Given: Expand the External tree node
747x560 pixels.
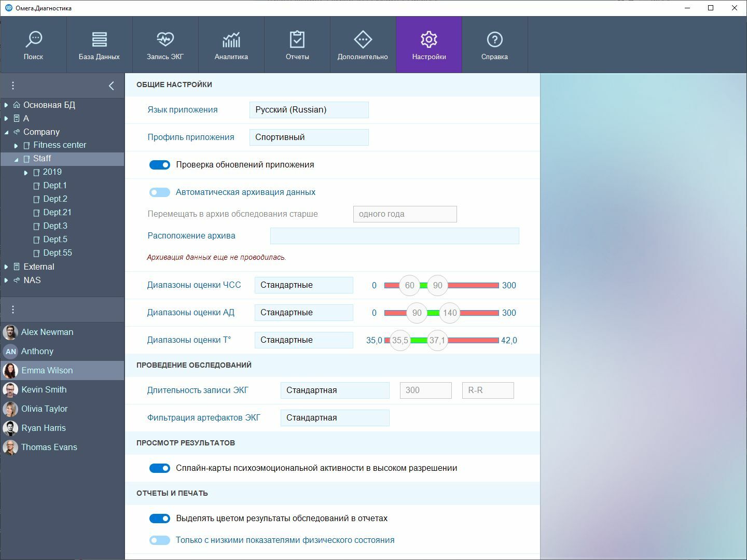Looking at the screenshot, I should pyautogui.click(x=6, y=267).
